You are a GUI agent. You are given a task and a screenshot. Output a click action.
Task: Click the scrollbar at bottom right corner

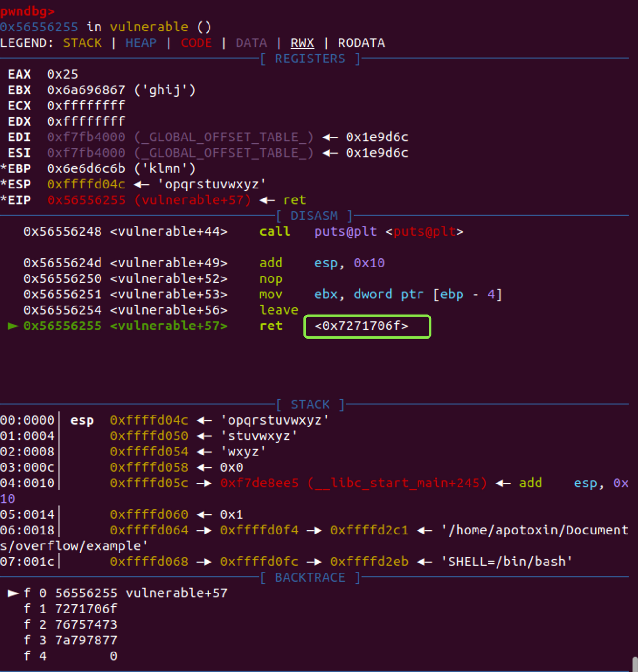pyautogui.click(x=634, y=664)
